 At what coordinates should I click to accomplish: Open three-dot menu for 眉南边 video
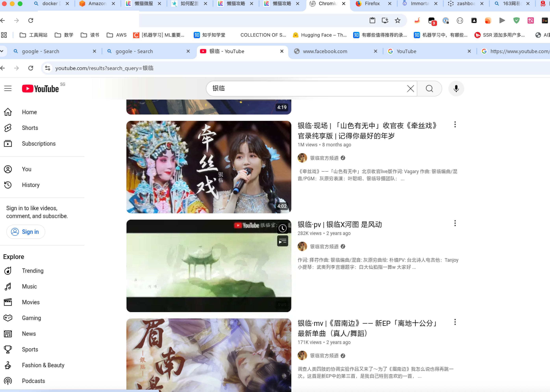(x=455, y=322)
